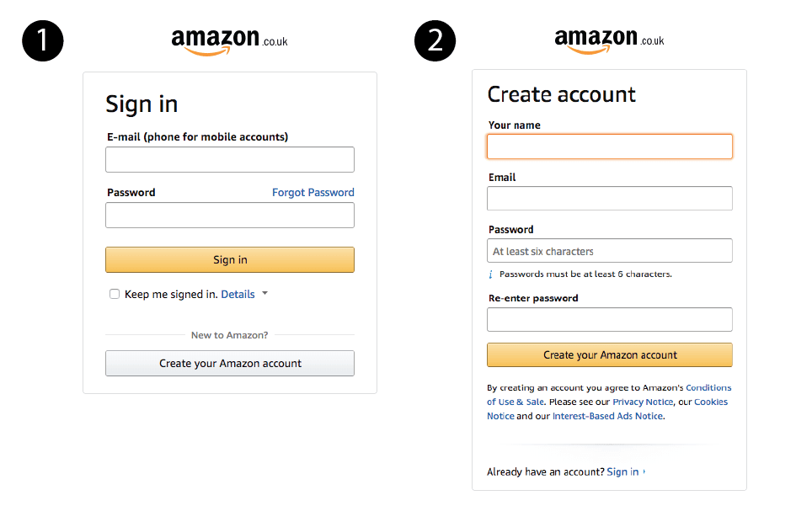Click the info icon beside password hint
Viewport: 812px width, 522px height.
coord(491,274)
